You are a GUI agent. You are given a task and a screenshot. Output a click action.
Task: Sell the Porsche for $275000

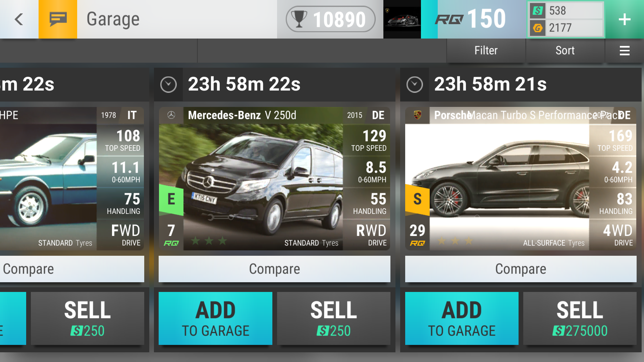580,318
